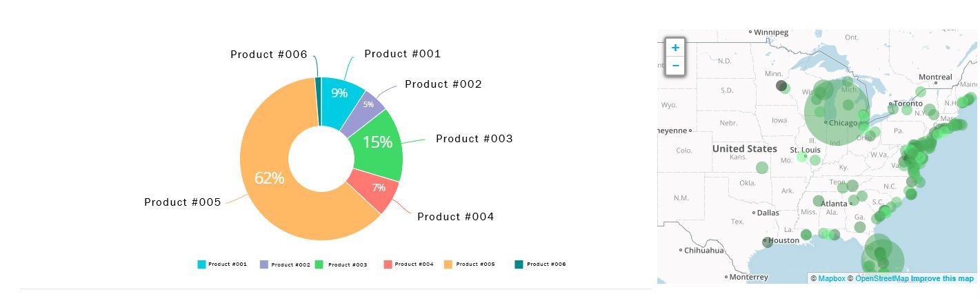Toggle Product #003 legend label
Viewport: 980px width, 299px height.
click(348, 264)
